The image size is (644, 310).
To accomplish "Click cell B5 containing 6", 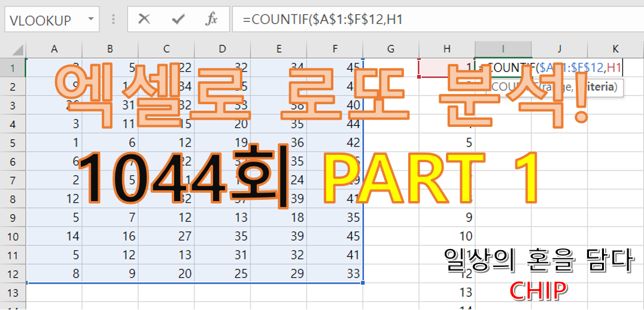I will (110, 142).
